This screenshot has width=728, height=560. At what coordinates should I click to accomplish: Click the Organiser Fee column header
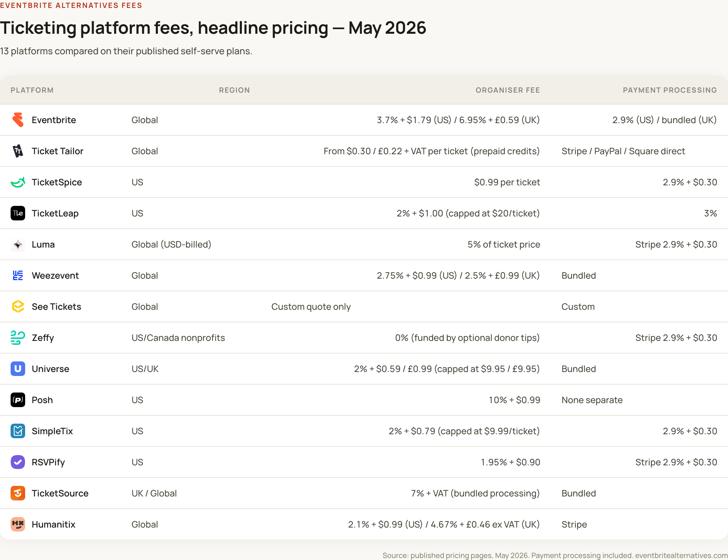[508, 90]
